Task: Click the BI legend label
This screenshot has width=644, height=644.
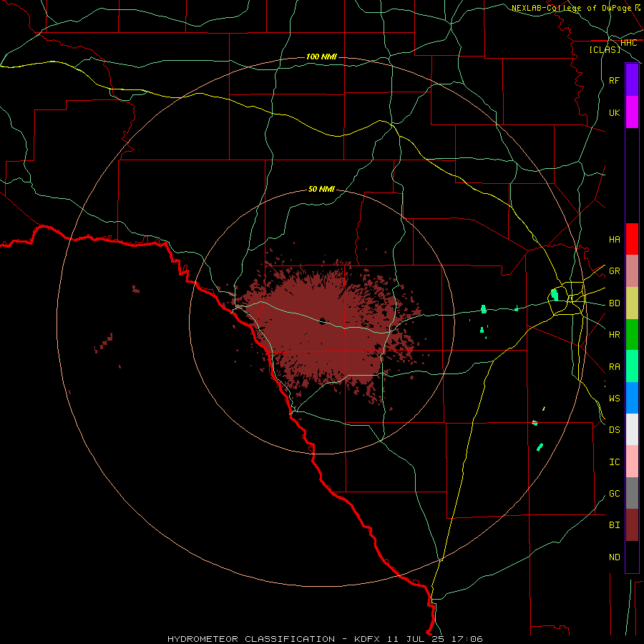Action: [614, 525]
